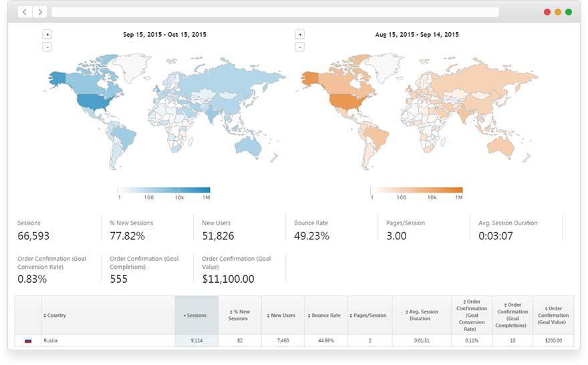Screen dimensions: 588x365
Task: Zoom in on the orange Aug-Sep map
Action: (299, 34)
